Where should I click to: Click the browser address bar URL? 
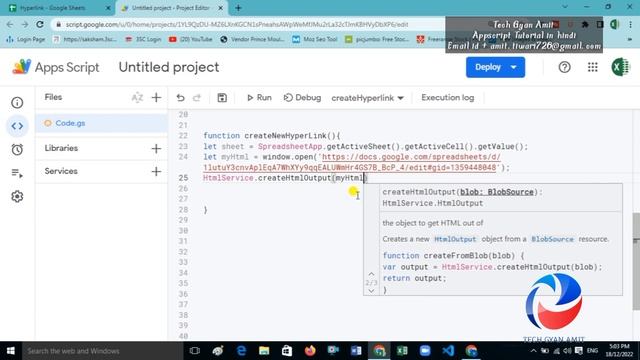(x=237, y=24)
